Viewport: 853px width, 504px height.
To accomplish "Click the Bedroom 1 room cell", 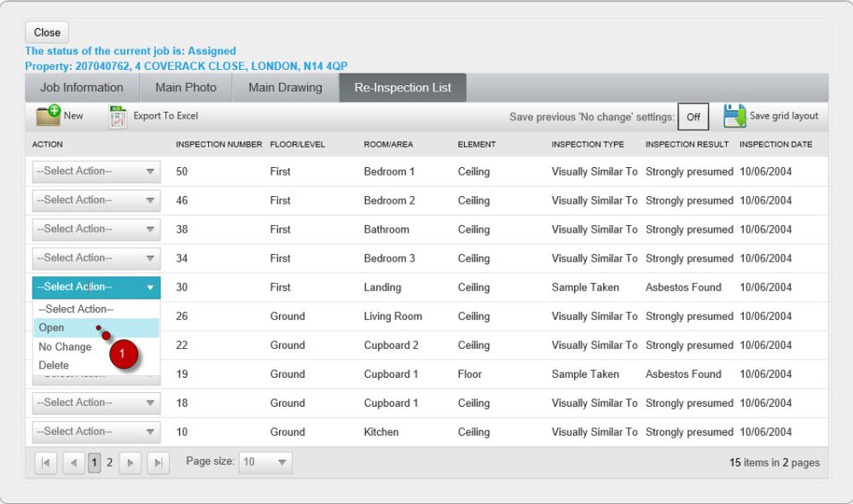I will (389, 171).
